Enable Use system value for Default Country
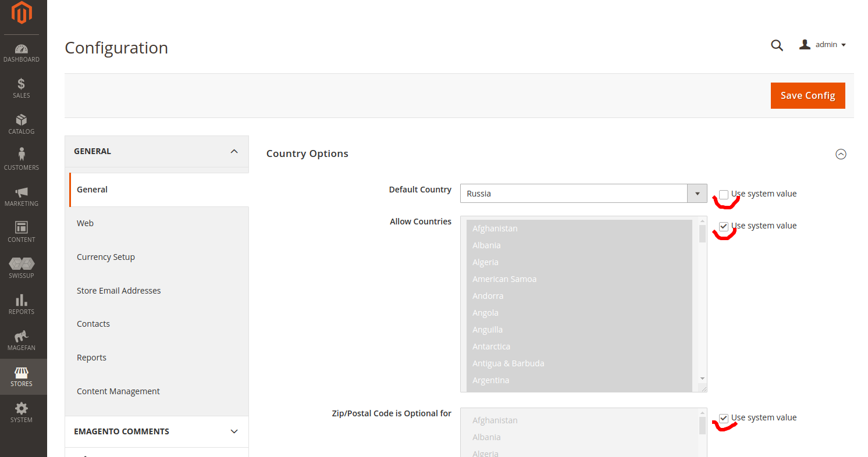 [x=724, y=194]
